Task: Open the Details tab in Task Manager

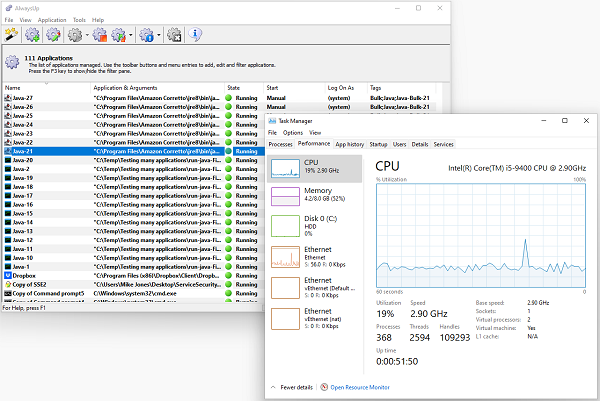Action: (420, 144)
